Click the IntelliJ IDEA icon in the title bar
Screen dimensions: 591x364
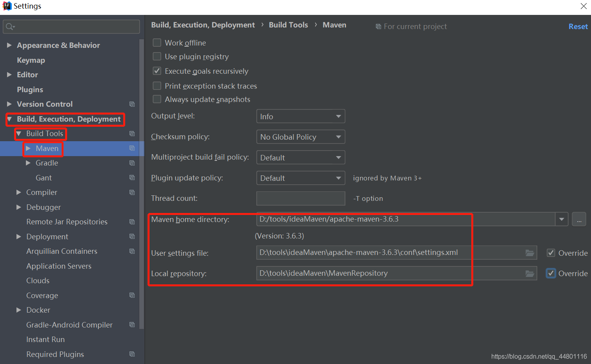tap(7, 6)
